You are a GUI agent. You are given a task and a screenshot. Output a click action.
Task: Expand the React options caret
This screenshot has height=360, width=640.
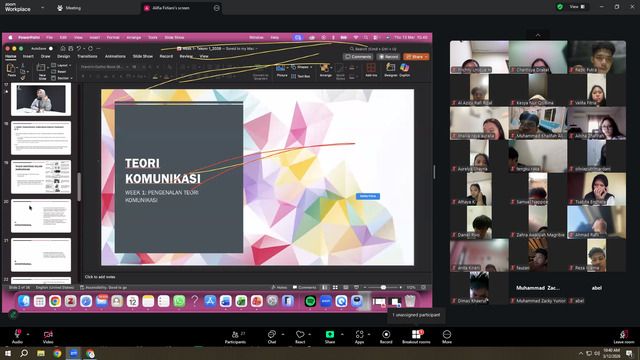click(x=310, y=334)
